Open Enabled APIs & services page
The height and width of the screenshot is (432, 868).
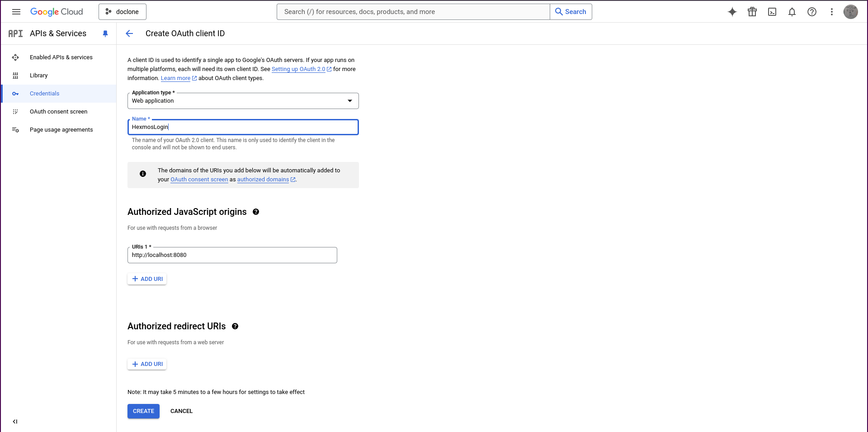(61, 57)
